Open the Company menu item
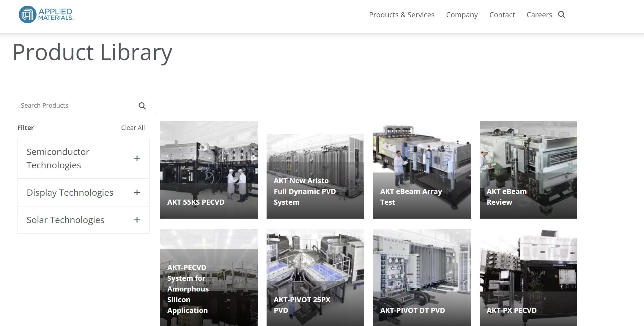644x326 pixels. [462, 15]
